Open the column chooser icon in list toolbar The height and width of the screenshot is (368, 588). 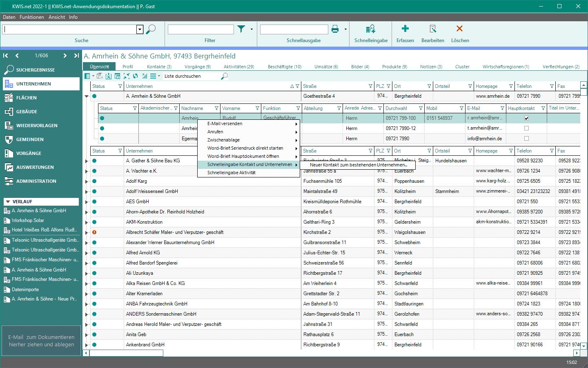tap(87, 76)
